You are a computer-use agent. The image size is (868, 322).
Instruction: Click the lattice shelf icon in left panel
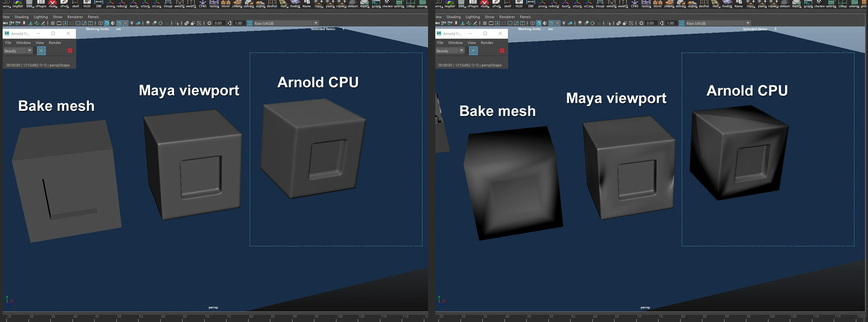coord(214,3)
